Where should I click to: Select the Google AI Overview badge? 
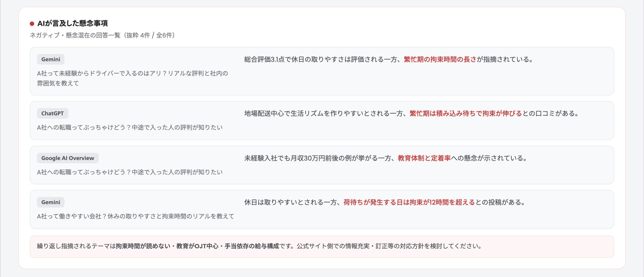point(68,158)
